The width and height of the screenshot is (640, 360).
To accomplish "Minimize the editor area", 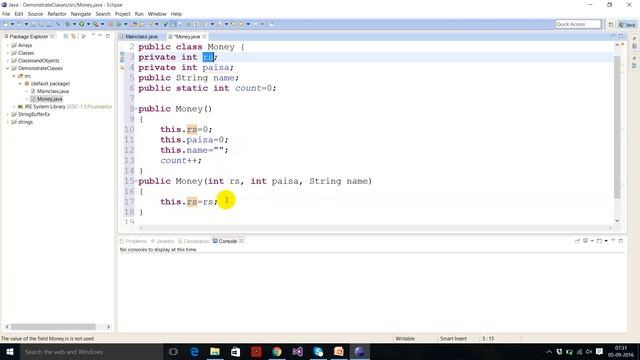I will (x=613, y=36).
